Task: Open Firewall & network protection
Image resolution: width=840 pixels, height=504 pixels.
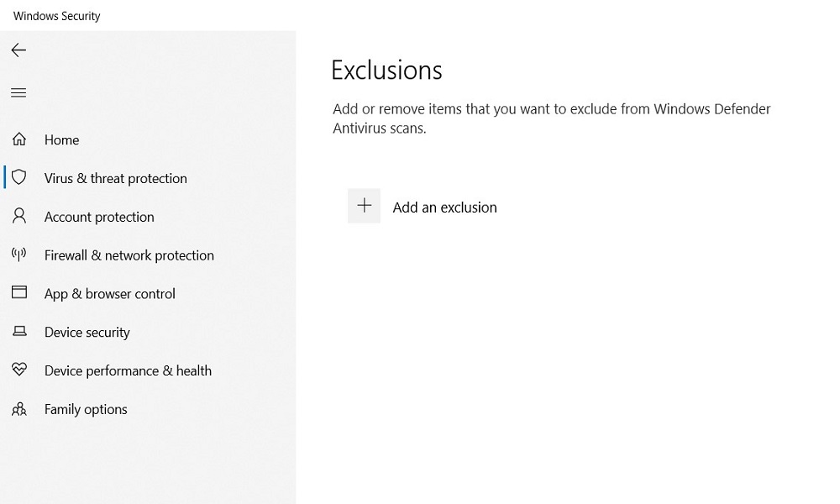Action: [x=129, y=255]
